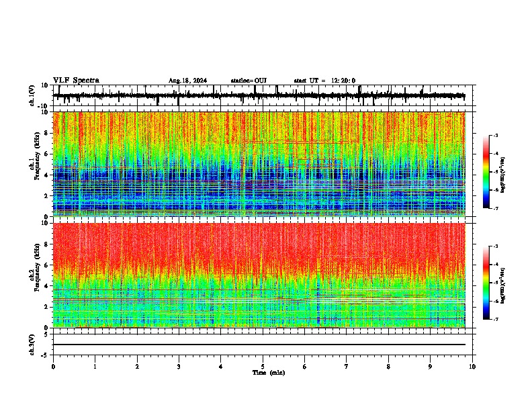
Task: Click the "station=OUJ" header label
Action: coord(249,81)
